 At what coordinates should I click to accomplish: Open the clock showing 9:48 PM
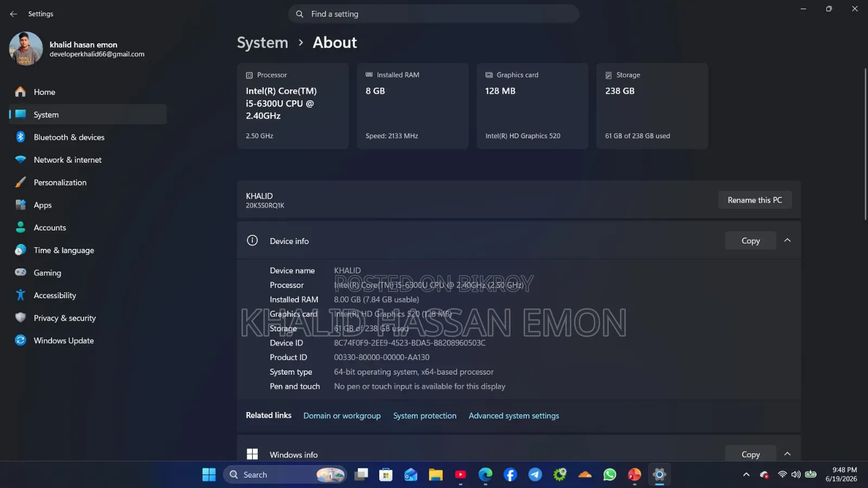[x=841, y=474]
